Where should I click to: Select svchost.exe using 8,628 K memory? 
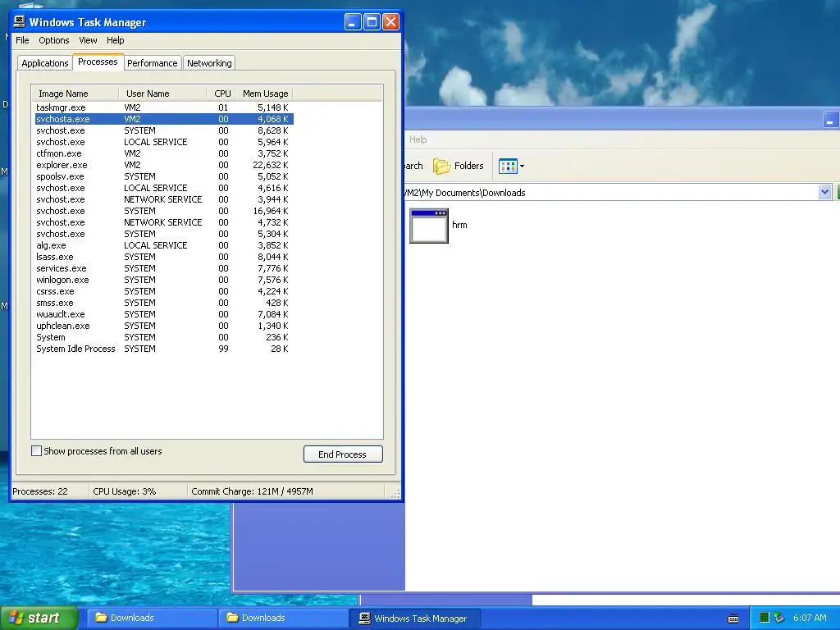164,130
